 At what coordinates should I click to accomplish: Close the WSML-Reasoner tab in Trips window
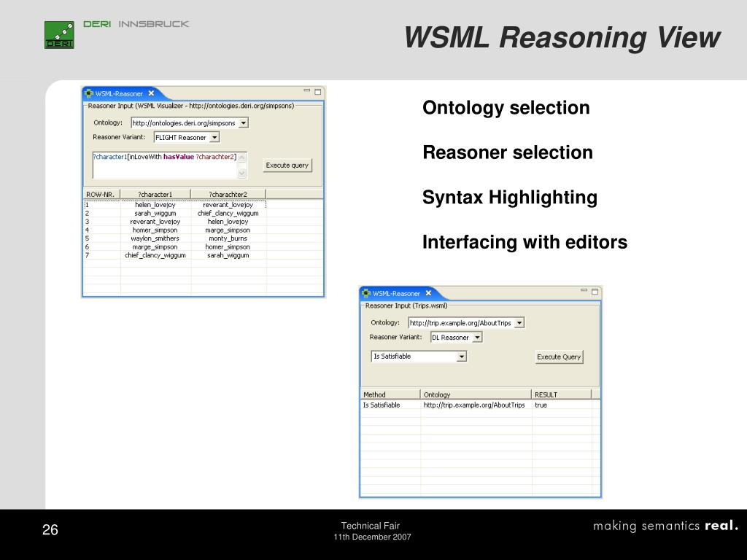(x=428, y=293)
